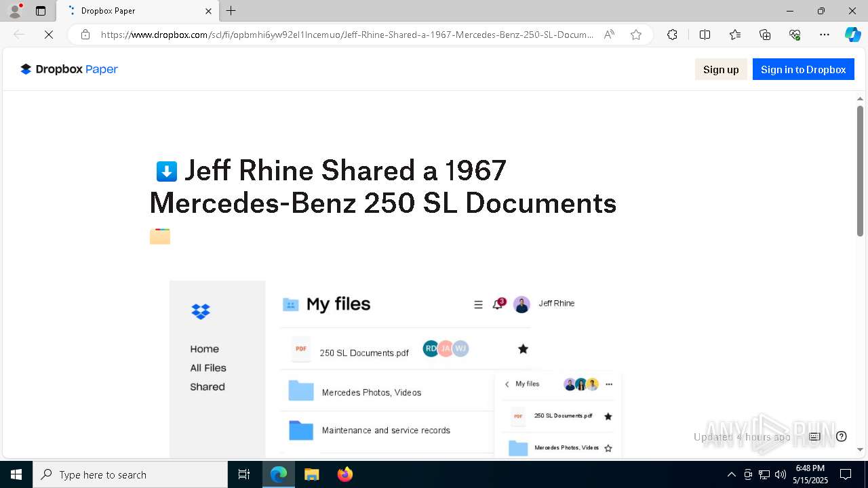Screen dimensions: 868x488
Task: Click the taskbar search box
Action: pyautogui.click(x=130, y=474)
